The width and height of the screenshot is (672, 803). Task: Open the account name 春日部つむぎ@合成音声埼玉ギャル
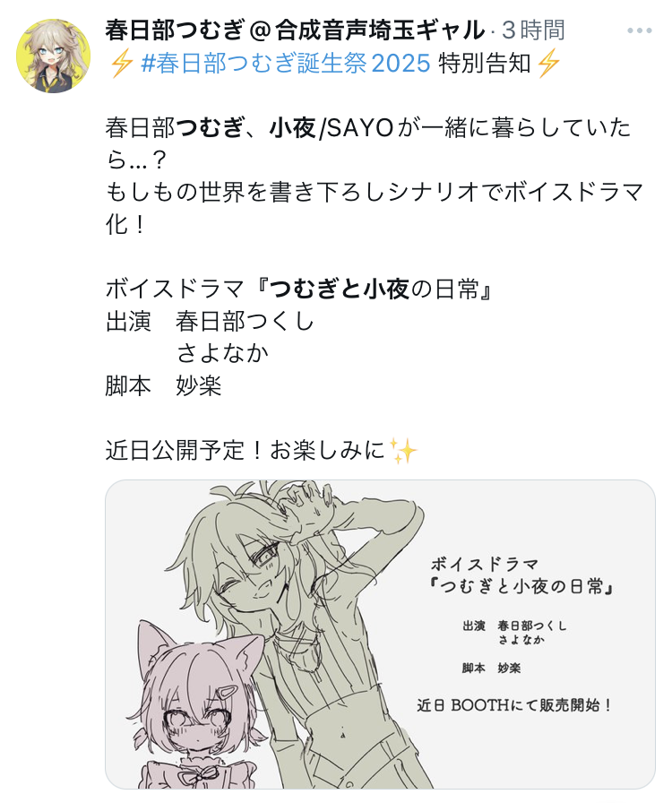pyautogui.click(x=295, y=30)
